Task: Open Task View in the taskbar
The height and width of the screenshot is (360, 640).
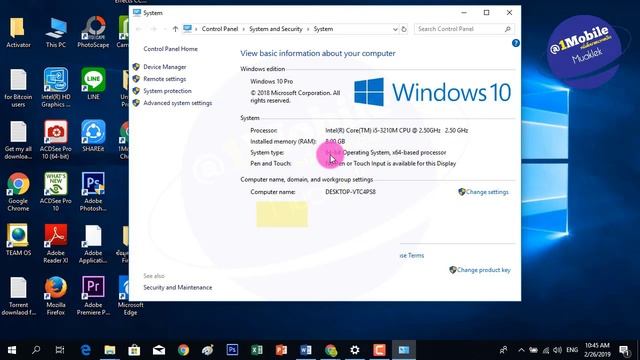Action: 60,350
